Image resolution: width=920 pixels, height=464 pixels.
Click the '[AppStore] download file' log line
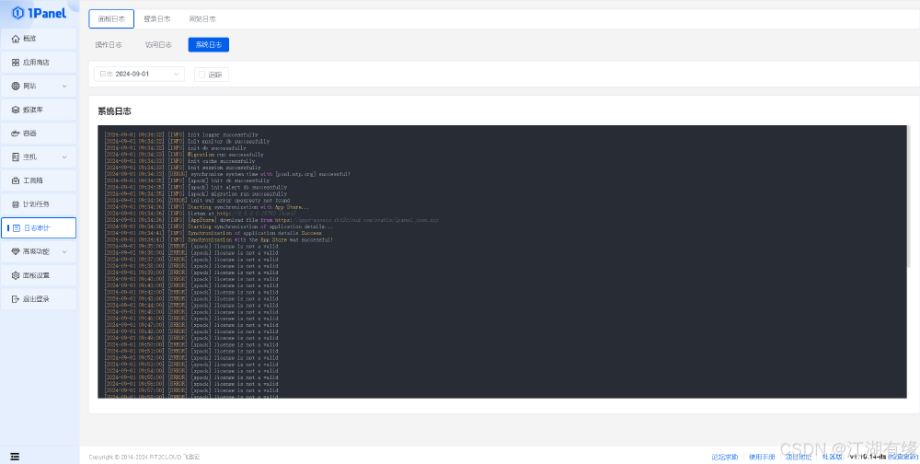271,220
